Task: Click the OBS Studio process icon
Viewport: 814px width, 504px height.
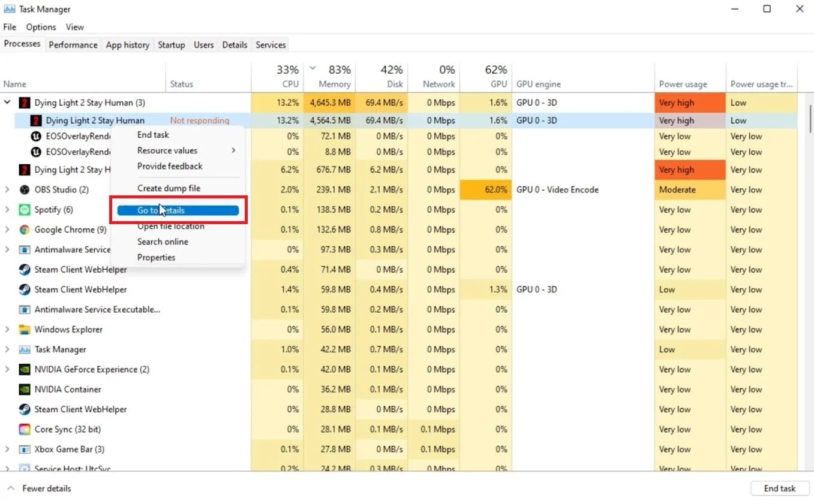Action: click(x=25, y=189)
